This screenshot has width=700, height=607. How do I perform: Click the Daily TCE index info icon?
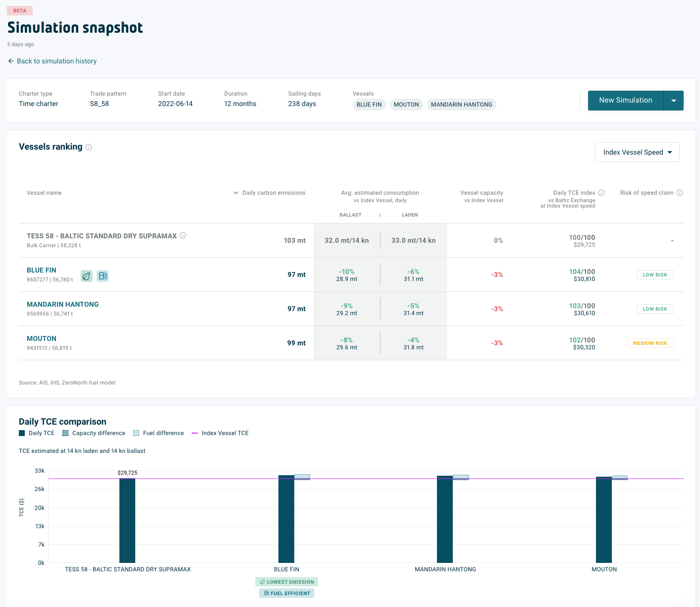[x=601, y=192]
